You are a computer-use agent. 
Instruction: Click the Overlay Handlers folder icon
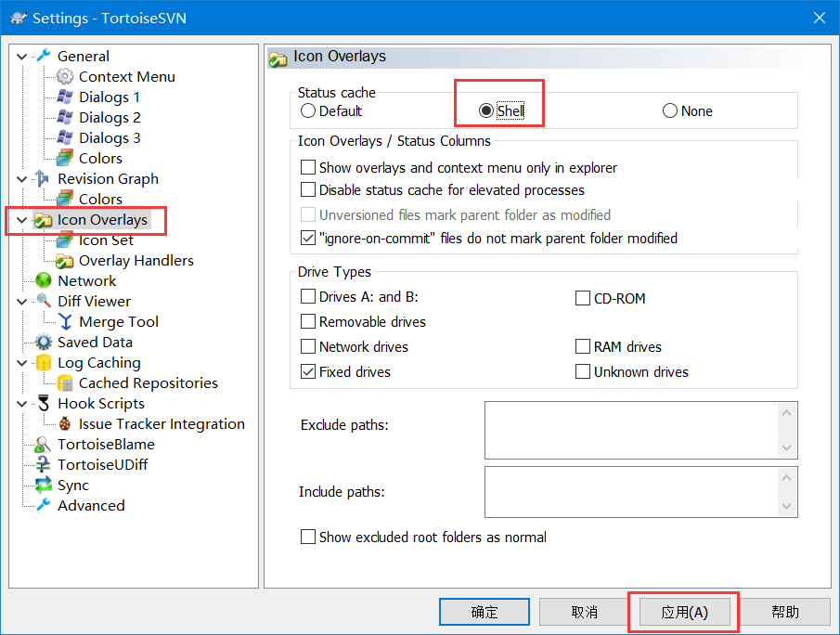(x=65, y=261)
